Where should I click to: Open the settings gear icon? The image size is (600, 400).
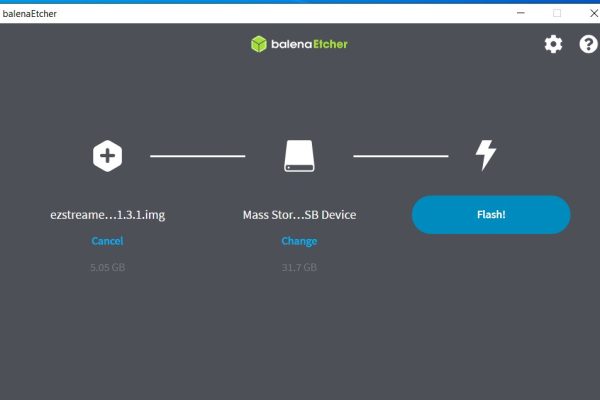[x=553, y=44]
